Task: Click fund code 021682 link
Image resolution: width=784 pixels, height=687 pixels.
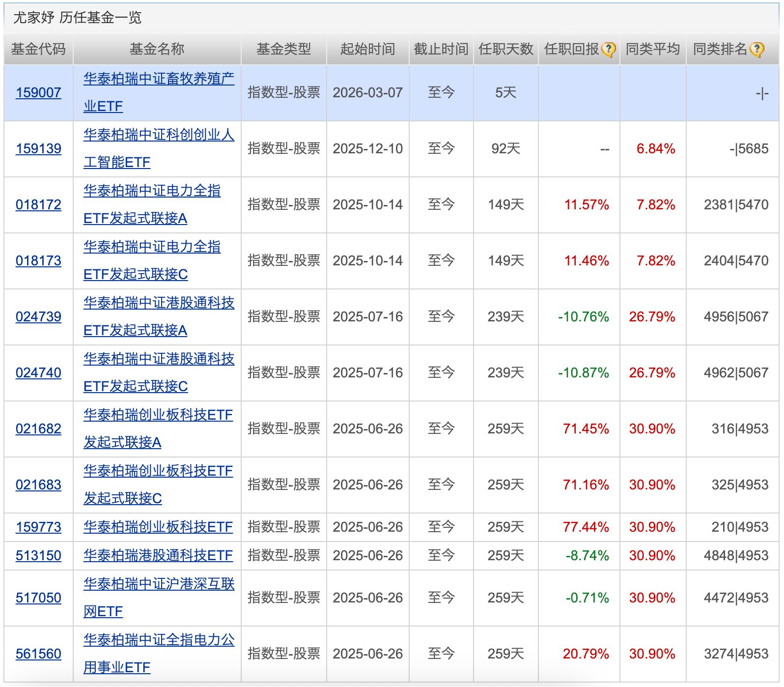Action: pyautogui.click(x=38, y=429)
